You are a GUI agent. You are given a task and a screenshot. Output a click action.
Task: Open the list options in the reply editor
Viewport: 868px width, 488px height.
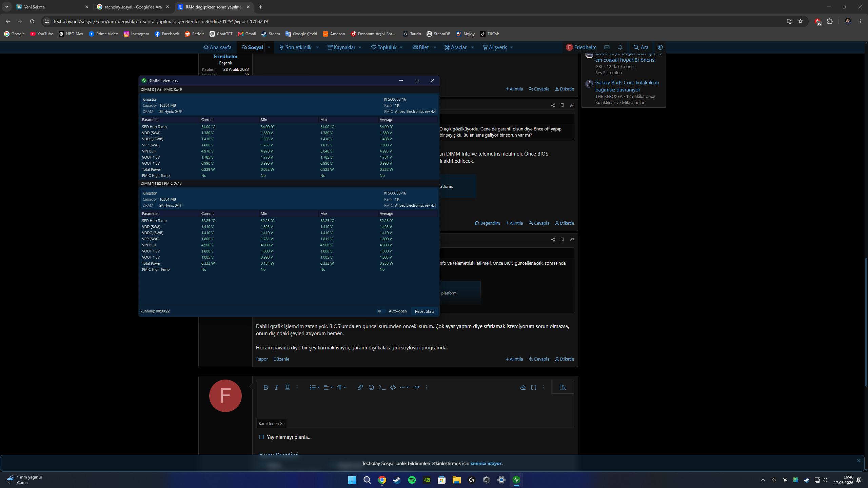coord(315,387)
